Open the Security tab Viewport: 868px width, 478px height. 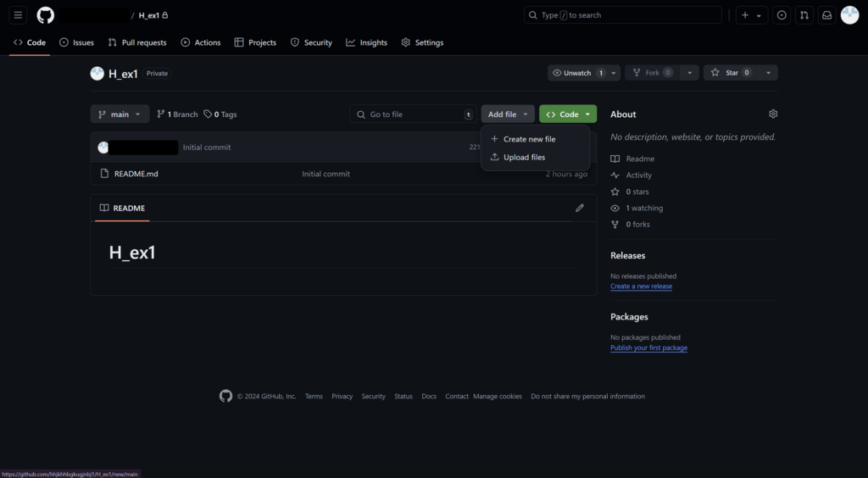[x=311, y=42]
